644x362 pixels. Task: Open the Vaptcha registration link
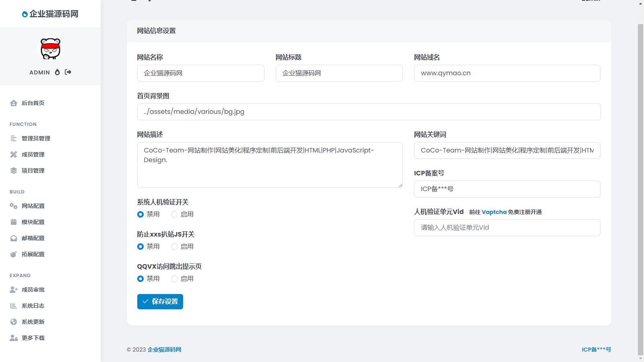(494, 212)
